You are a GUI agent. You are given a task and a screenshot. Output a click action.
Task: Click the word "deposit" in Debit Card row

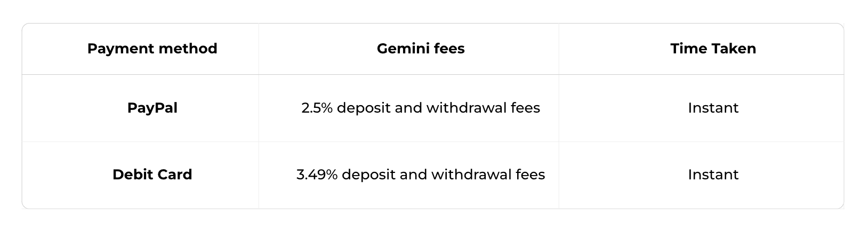point(368,175)
